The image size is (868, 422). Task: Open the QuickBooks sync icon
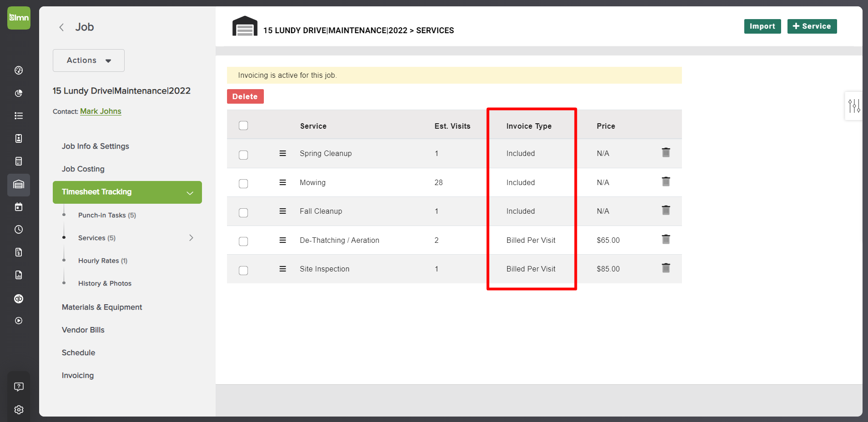(18, 298)
